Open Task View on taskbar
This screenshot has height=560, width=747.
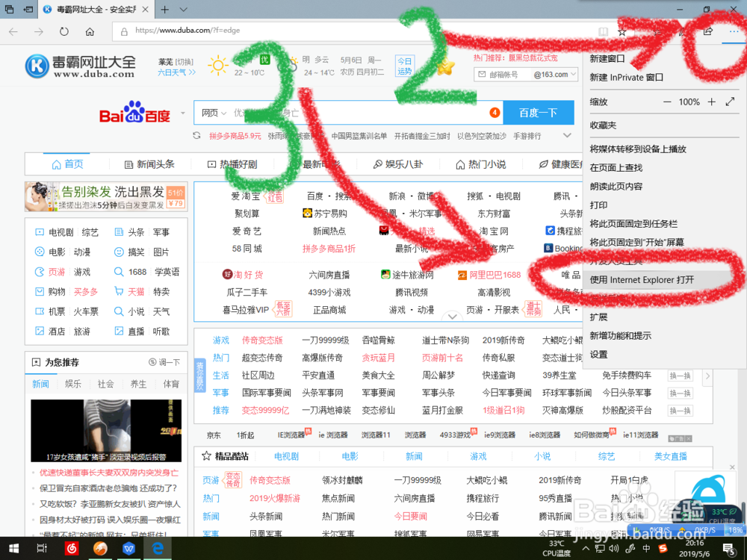click(42, 549)
